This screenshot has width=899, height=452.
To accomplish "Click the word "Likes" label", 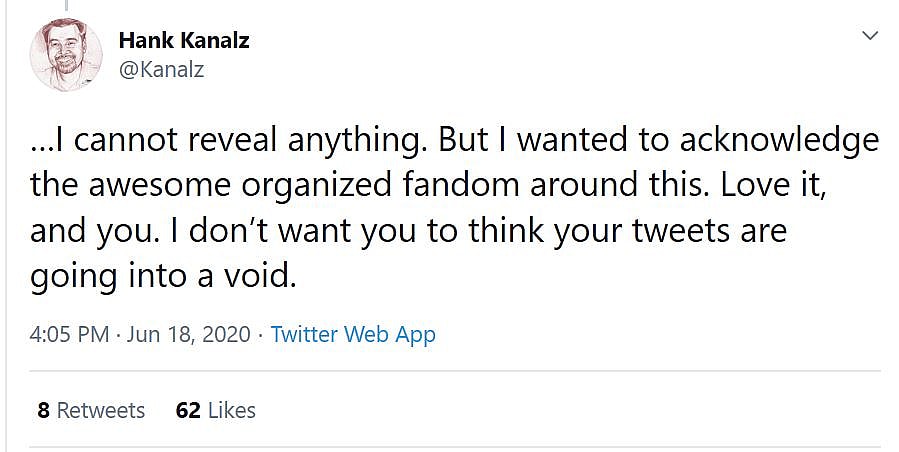I will click(230, 410).
